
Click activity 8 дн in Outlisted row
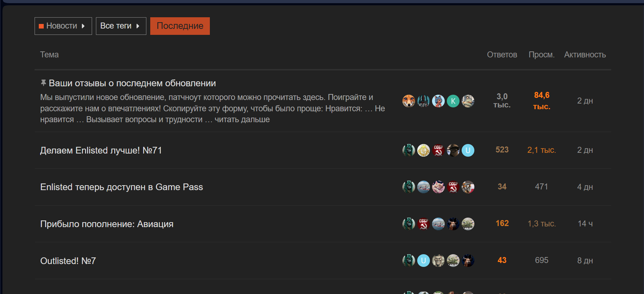coord(585,261)
